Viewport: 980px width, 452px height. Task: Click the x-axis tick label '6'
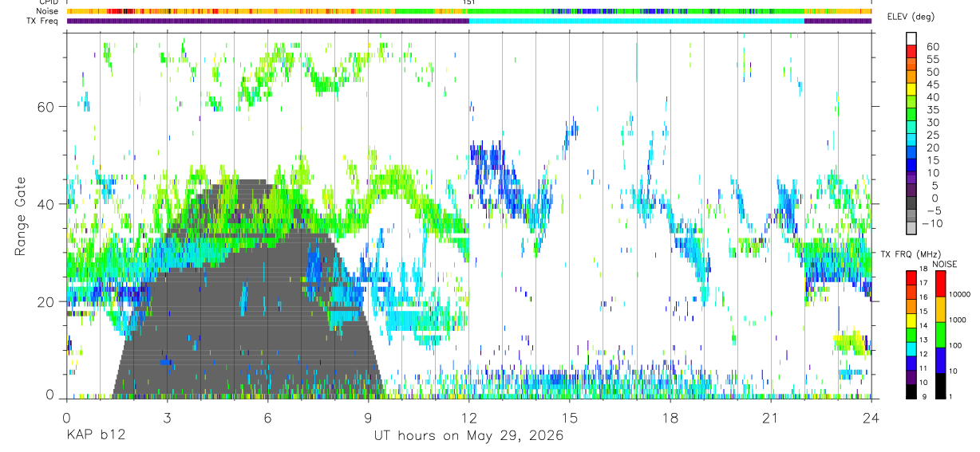267,419
